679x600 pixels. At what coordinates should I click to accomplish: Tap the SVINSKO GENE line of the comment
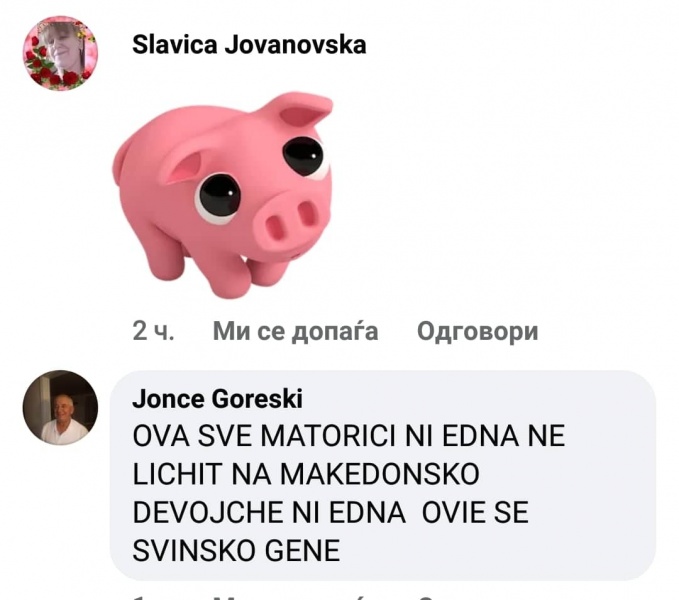click(236, 551)
